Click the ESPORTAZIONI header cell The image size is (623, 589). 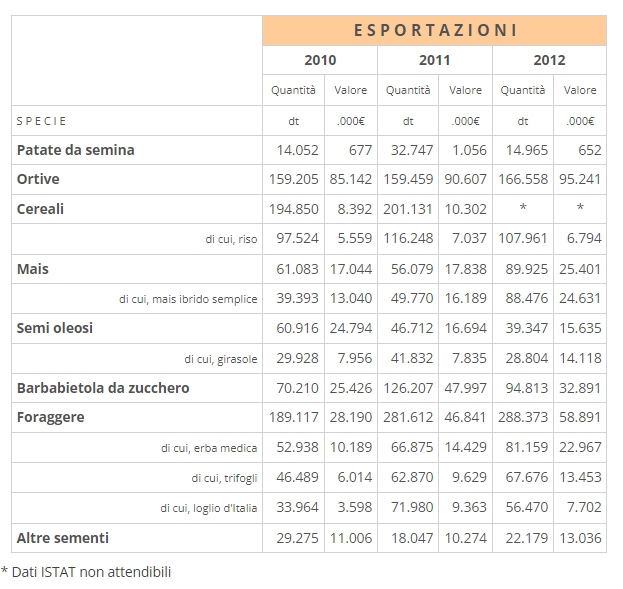(x=435, y=30)
